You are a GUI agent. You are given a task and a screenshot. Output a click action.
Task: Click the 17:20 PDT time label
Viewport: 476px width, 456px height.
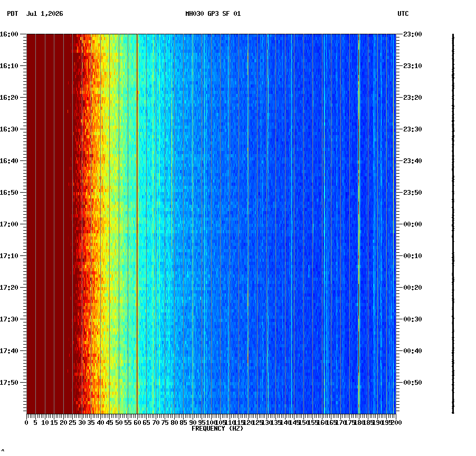9,288
